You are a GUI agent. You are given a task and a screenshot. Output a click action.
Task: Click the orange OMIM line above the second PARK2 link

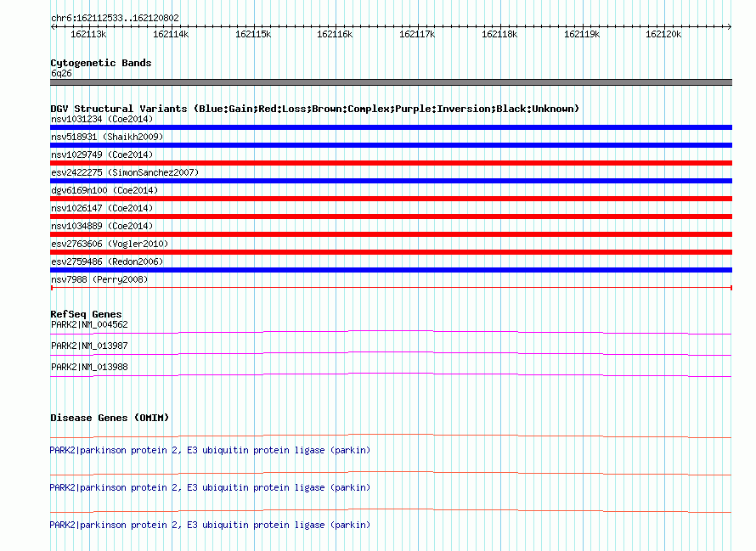391,474
